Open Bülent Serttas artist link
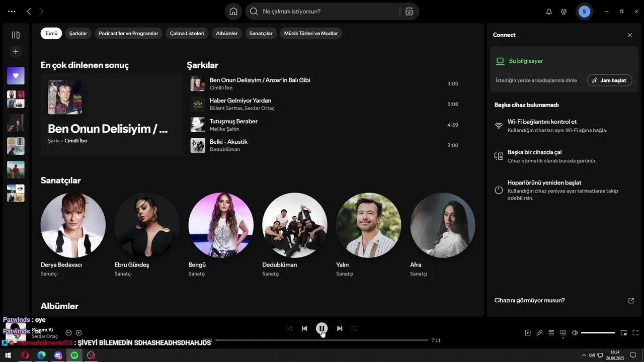Image resolution: width=644 pixels, height=362 pixels. click(225, 108)
